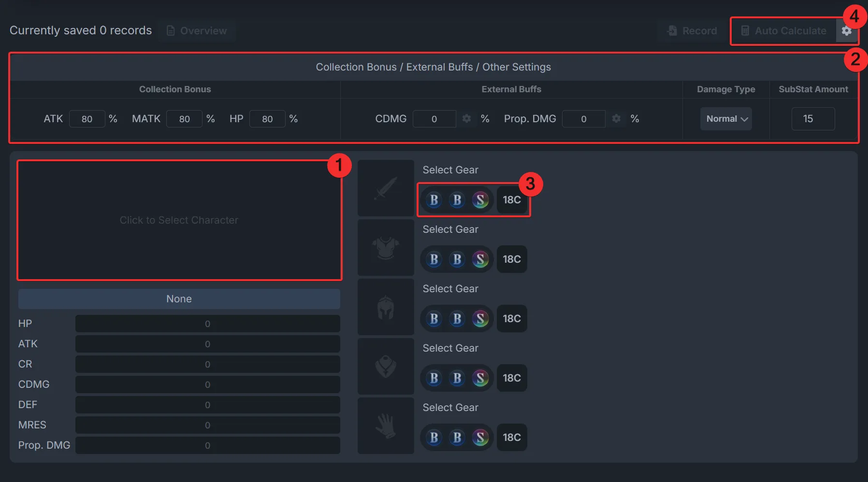Click the Record button
This screenshot has width=868, height=482.
click(692, 31)
